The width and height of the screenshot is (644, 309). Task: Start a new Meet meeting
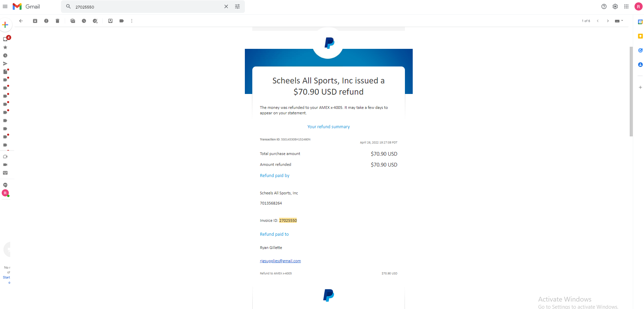pyautogui.click(x=5, y=157)
